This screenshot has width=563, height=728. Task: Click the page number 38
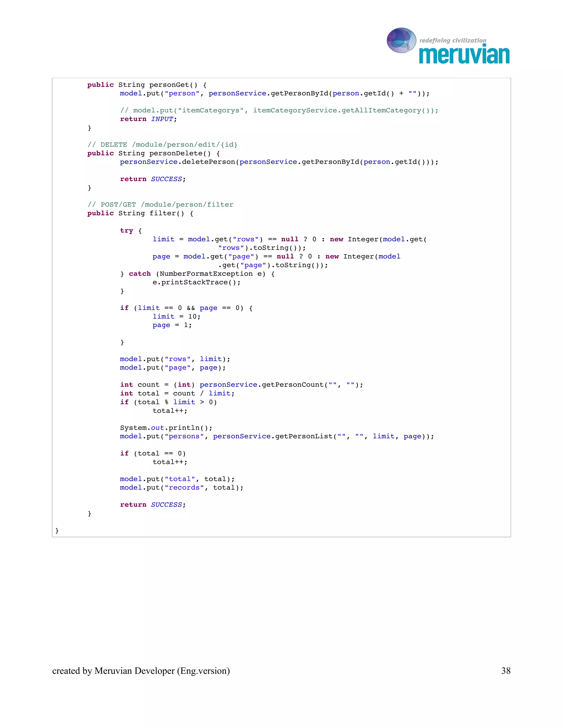coord(506,671)
